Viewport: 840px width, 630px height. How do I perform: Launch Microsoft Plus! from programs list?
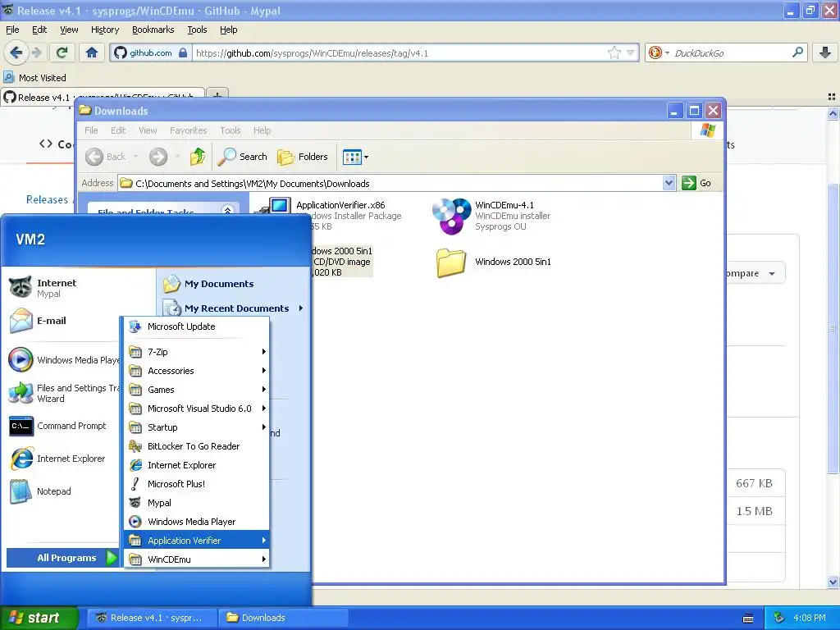(x=196, y=484)
